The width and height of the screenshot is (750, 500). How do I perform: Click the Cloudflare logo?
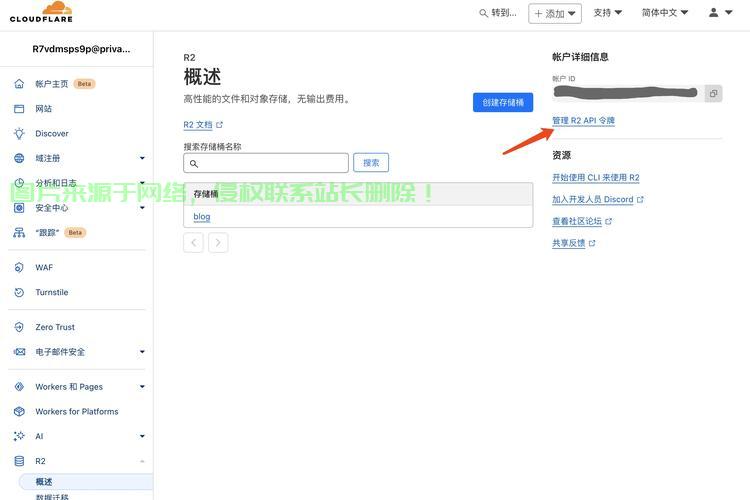point(41,12)
